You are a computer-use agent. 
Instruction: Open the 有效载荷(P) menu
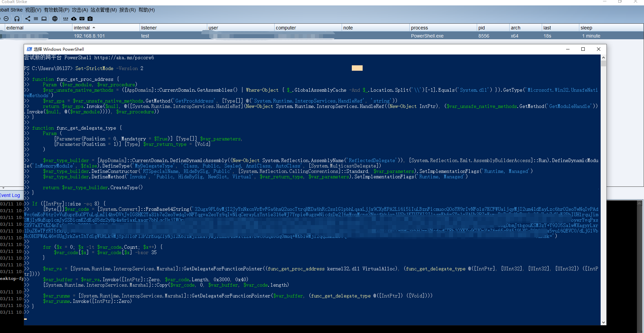57,10
